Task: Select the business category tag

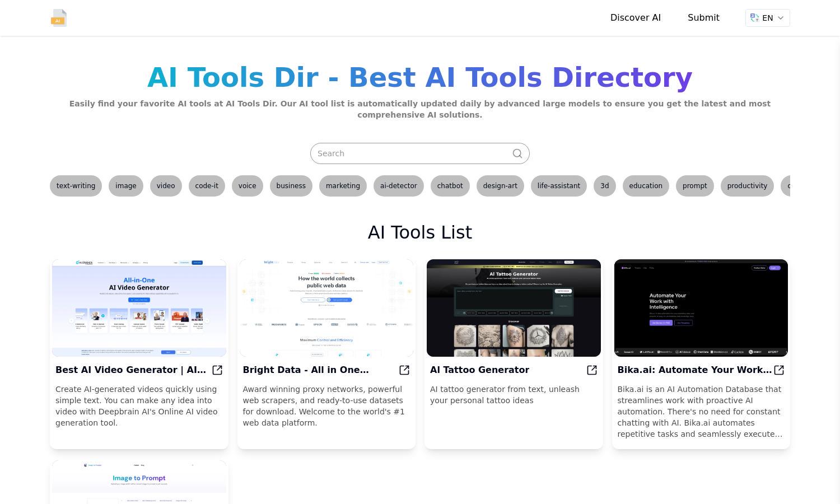Action: pos(291,186)
